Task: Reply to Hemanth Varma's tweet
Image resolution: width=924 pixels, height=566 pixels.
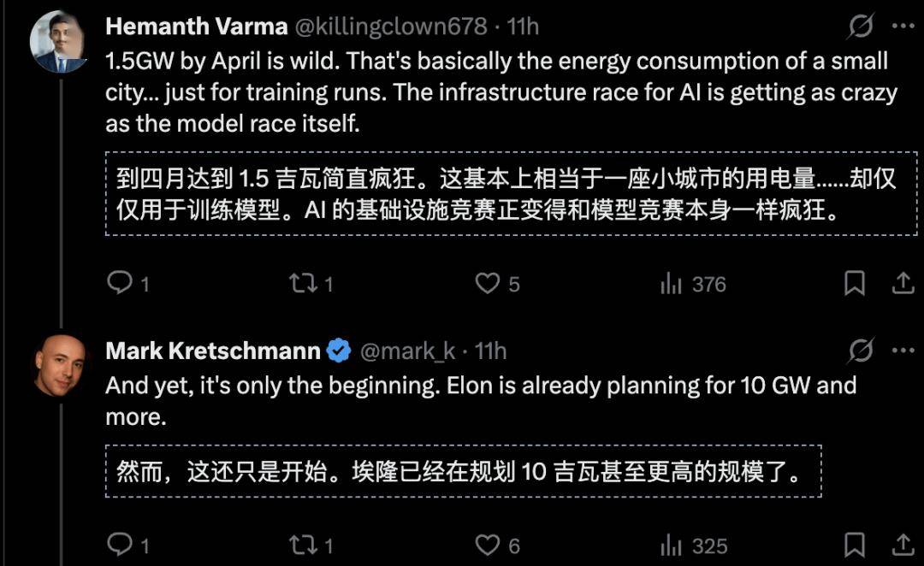Action: coord(120,283)
